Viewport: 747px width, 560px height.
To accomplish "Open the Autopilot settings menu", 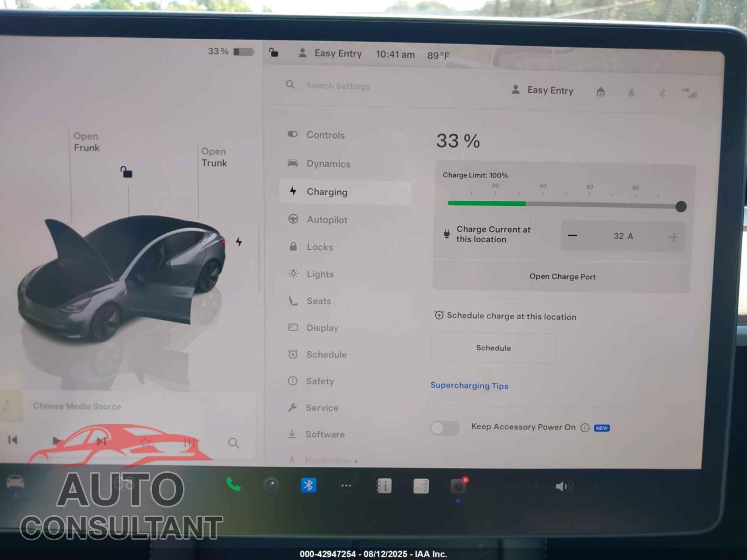I will pos(317,220).
